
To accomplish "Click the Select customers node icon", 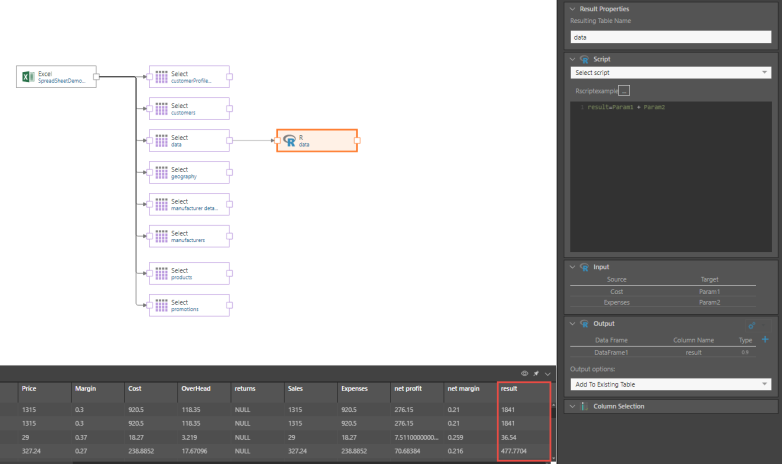I will point(161,109).
